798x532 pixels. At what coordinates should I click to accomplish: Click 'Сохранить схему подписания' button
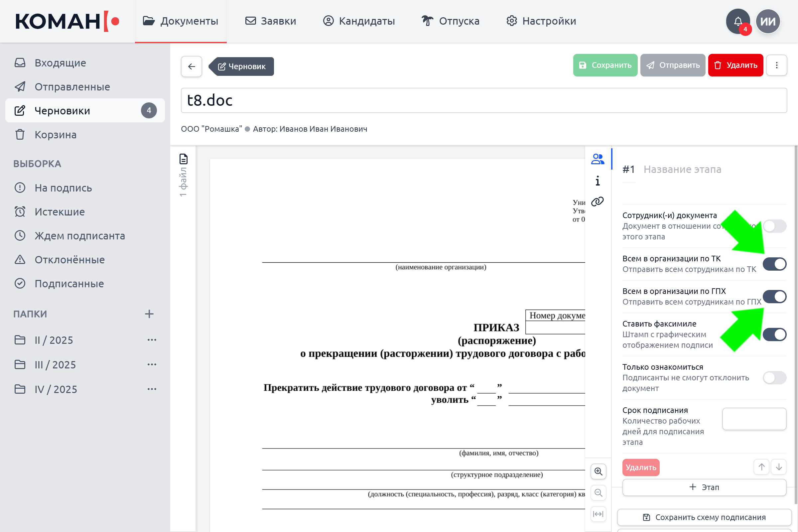[704, 517]
